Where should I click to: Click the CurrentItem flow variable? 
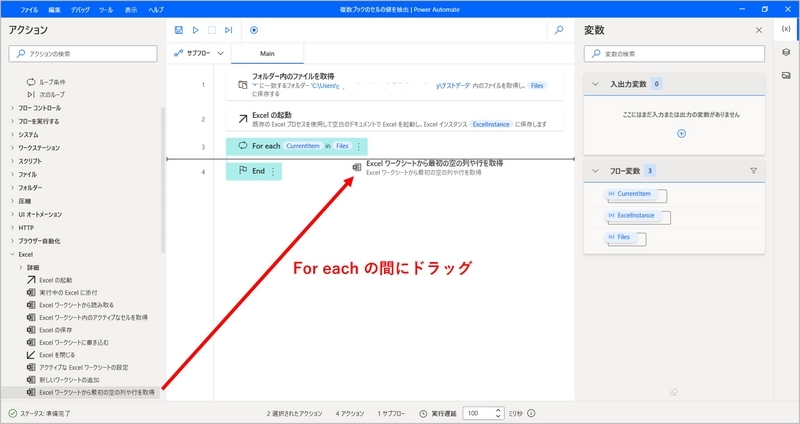tap(633, 194)
